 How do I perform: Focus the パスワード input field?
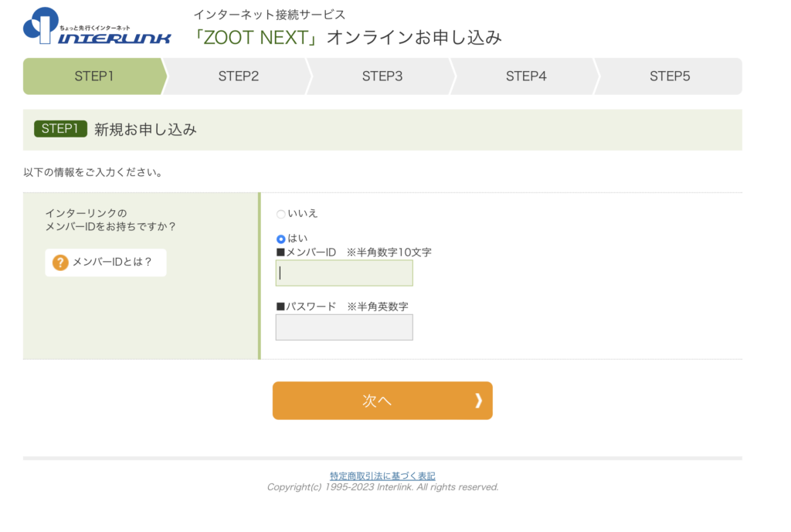tap(344, 327)
